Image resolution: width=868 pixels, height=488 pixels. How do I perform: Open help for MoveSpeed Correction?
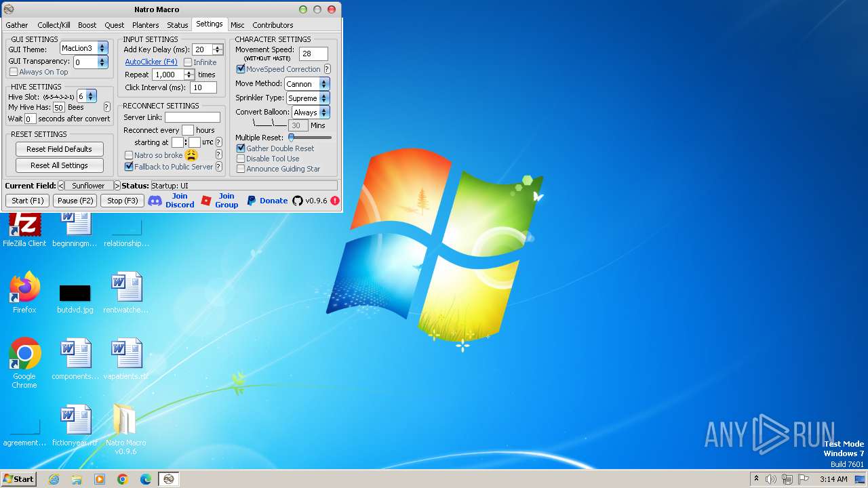click(327, 69)
